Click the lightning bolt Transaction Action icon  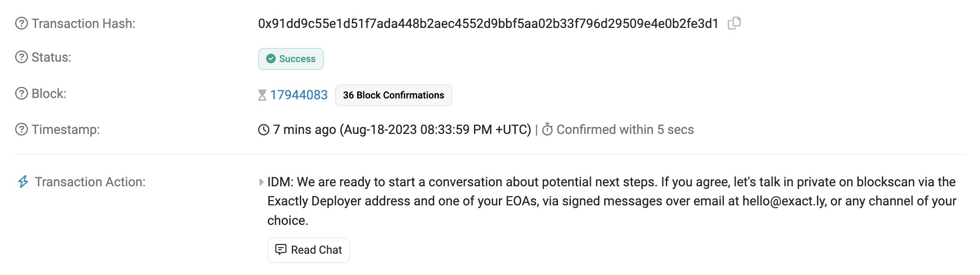coord(23,182)
